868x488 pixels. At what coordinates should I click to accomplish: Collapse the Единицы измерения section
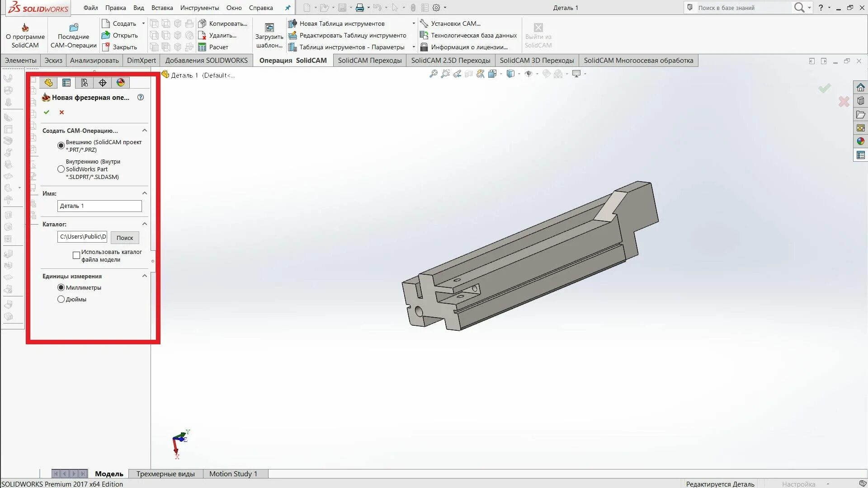[145, 276]
